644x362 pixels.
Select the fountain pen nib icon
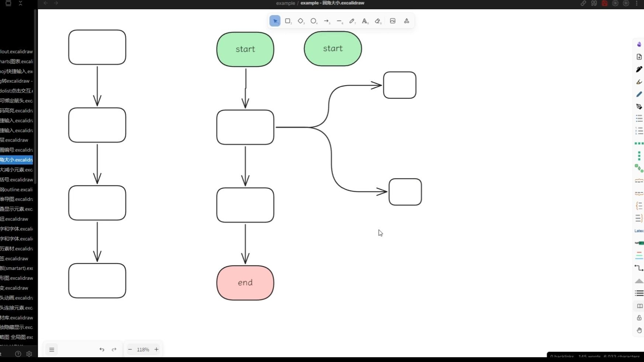pos(639,107)
